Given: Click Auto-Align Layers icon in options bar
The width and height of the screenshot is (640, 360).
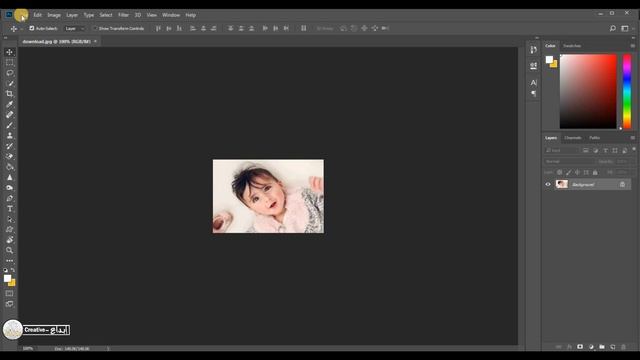Looking at the screenshot, I should click(304, 28).
